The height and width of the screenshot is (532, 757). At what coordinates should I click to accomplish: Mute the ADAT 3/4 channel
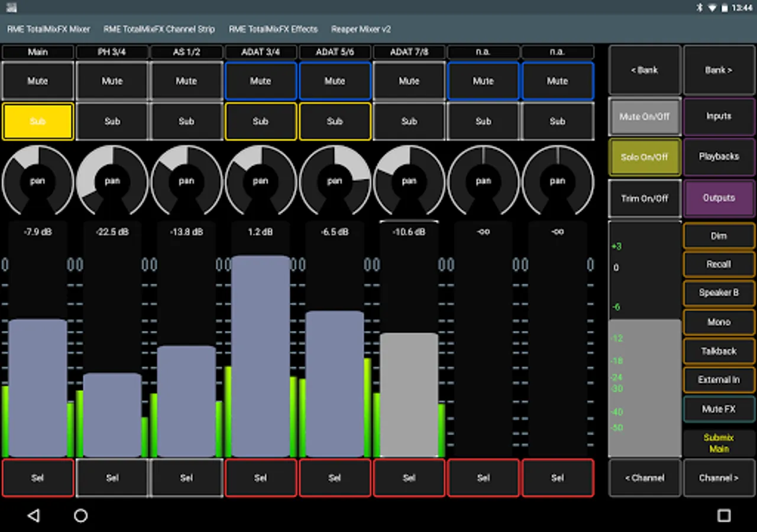coord(260,81)
